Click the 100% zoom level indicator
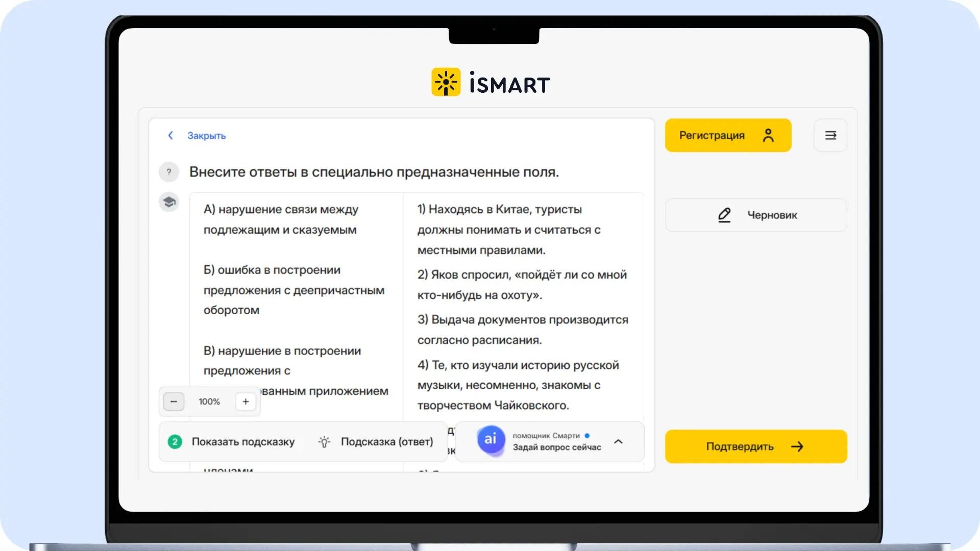 click(209, 402)
